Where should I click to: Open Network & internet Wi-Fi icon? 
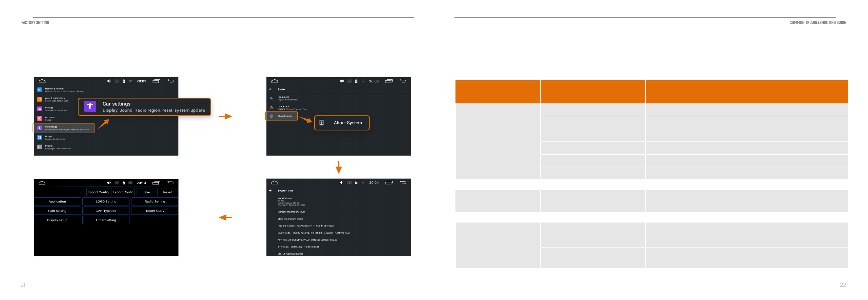click(x=40, y=90)
